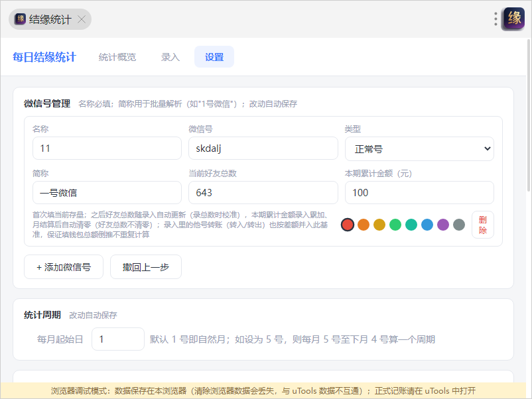The image size is (532, 399).
Task: Click the three-dot menu icon at top right
Action: pos(496,19)
